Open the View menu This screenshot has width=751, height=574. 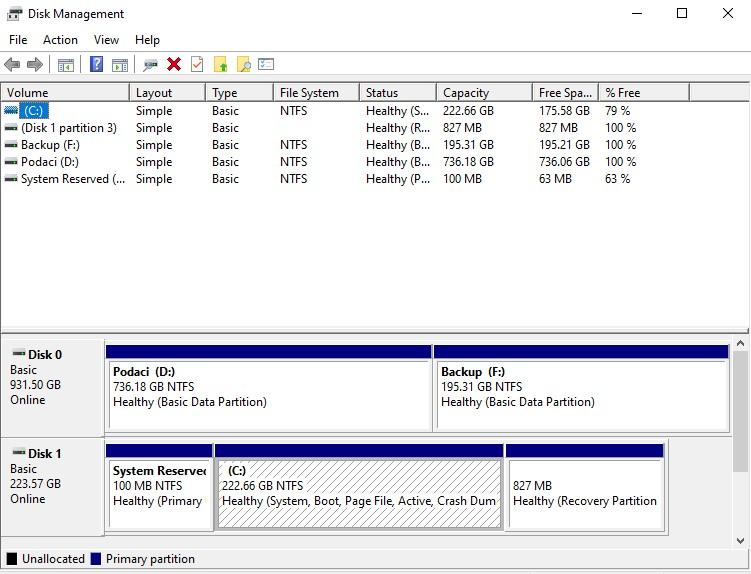(x=106, y=40)
